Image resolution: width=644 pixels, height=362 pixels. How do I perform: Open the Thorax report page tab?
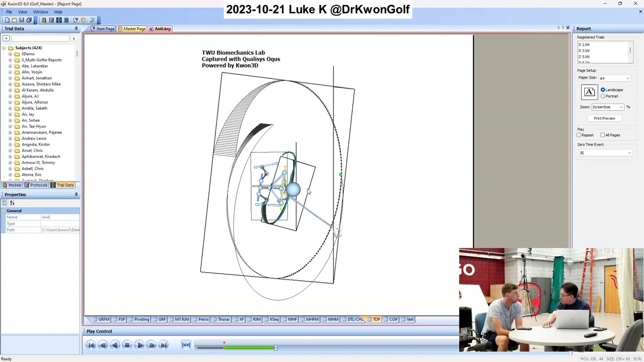tap(221, 320)
